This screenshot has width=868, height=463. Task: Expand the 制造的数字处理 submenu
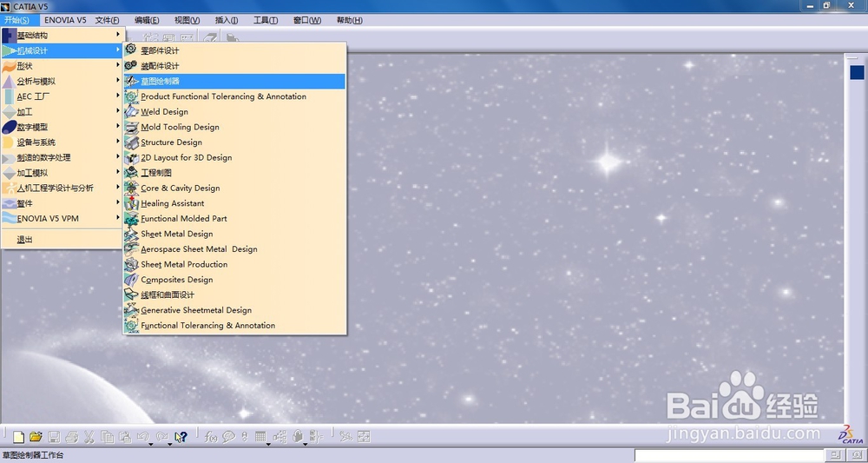(x=61, y=157)
